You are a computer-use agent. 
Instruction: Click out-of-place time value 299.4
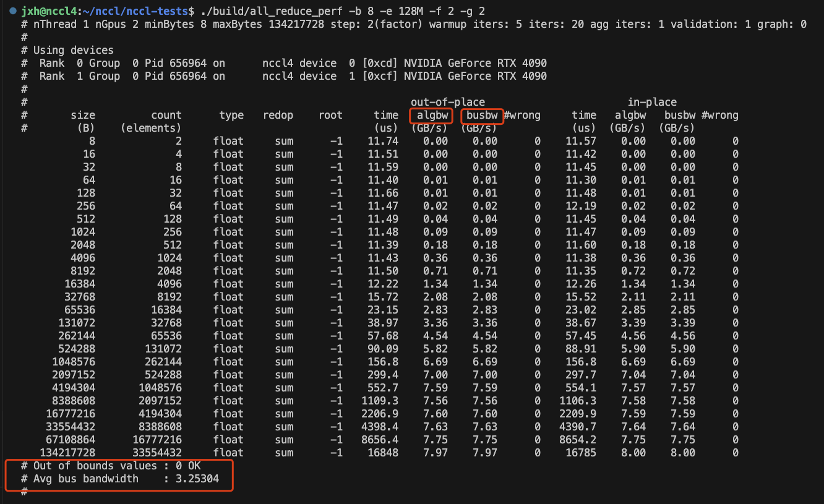click(x=383, y=375)
